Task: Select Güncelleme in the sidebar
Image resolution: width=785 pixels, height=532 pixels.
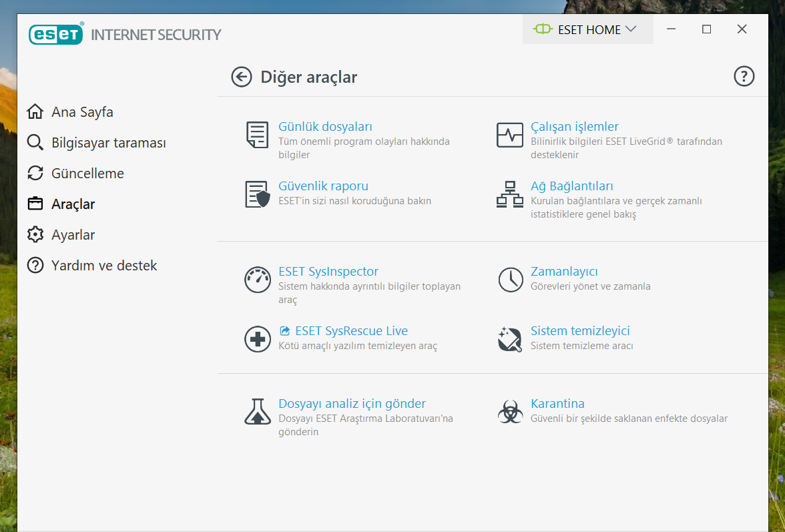Action: tap(87, 173)
